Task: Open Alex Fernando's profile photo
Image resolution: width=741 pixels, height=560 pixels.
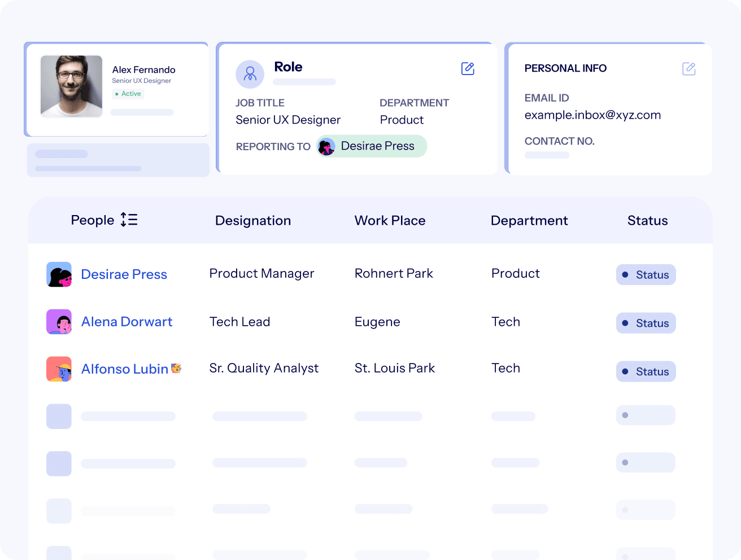Action: pyautogui.click(x=72, y=86)
